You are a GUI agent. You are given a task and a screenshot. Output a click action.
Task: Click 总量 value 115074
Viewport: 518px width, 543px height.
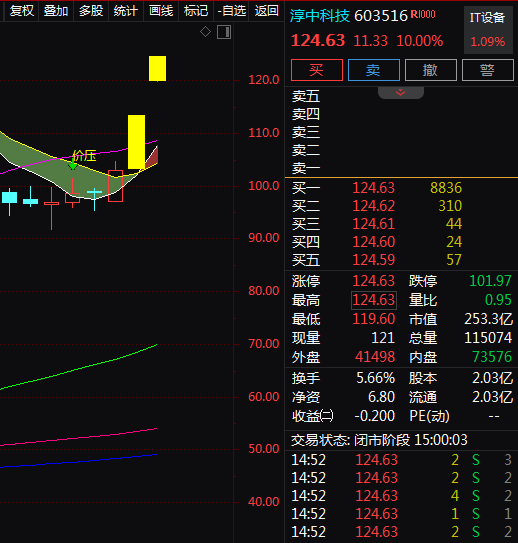point(488,338)
